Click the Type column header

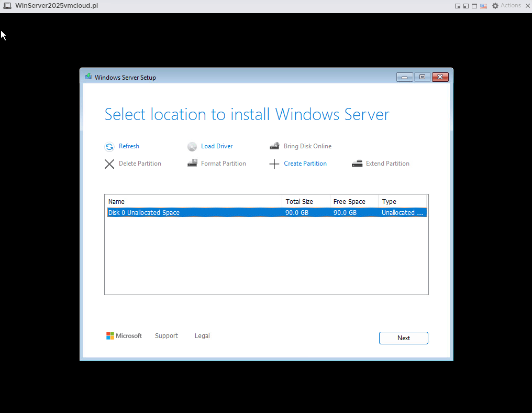402,201
